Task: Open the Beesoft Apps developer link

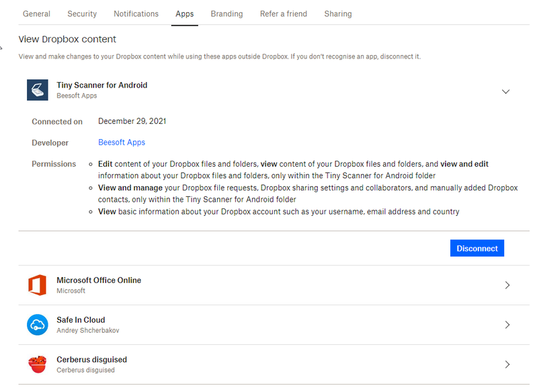Action: [122, 143]
